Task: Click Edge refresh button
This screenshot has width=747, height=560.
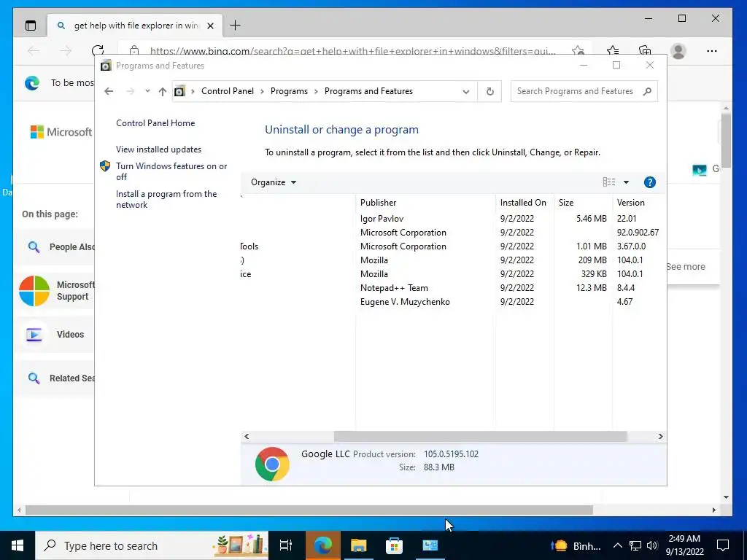Action: [x=98, y=50]
